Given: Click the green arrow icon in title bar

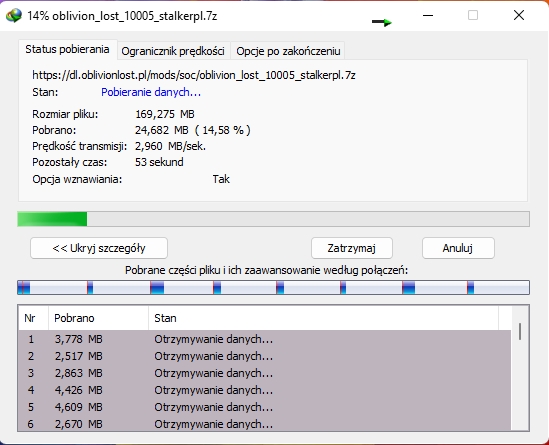Looking at the screenshot, I should (382, 22).
